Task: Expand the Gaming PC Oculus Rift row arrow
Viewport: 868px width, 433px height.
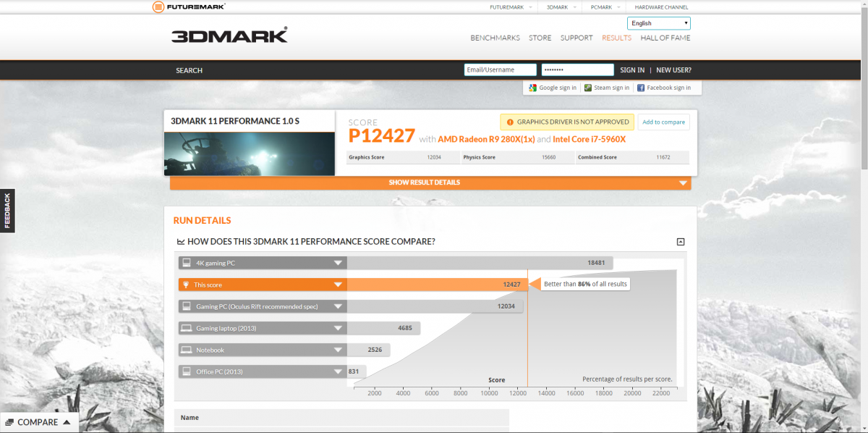Action: [338, 306]
